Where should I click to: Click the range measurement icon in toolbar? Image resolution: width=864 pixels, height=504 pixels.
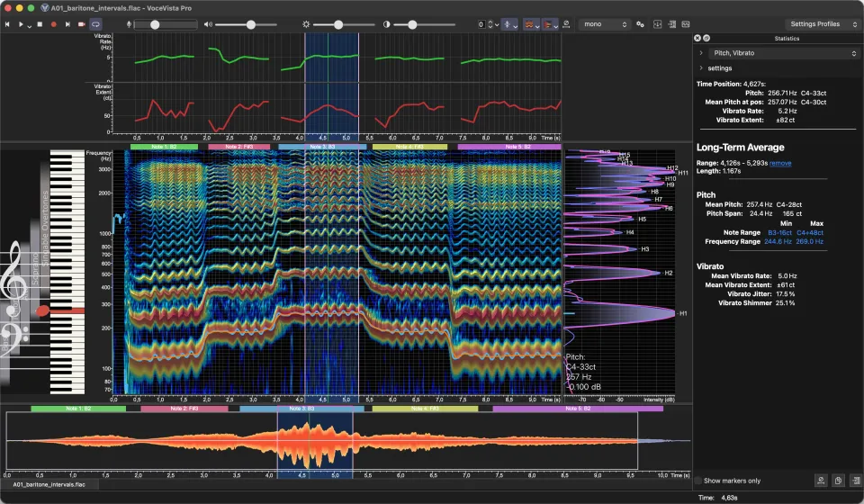point(566,24)
